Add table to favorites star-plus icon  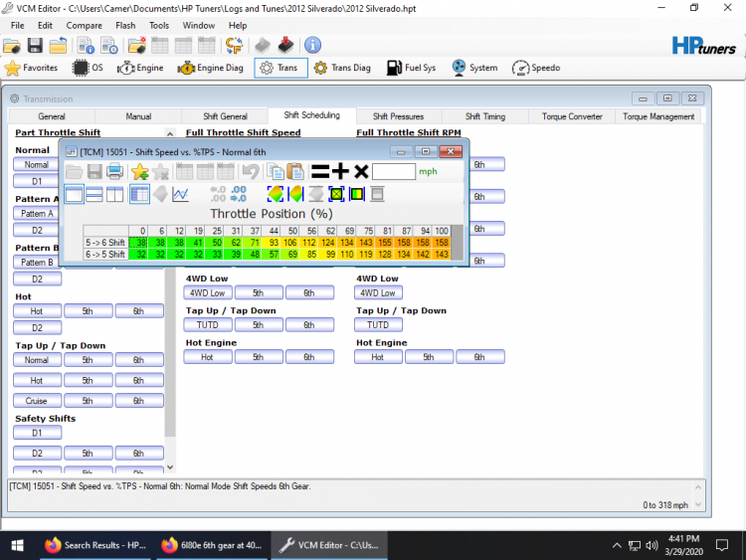coord(140,171)
